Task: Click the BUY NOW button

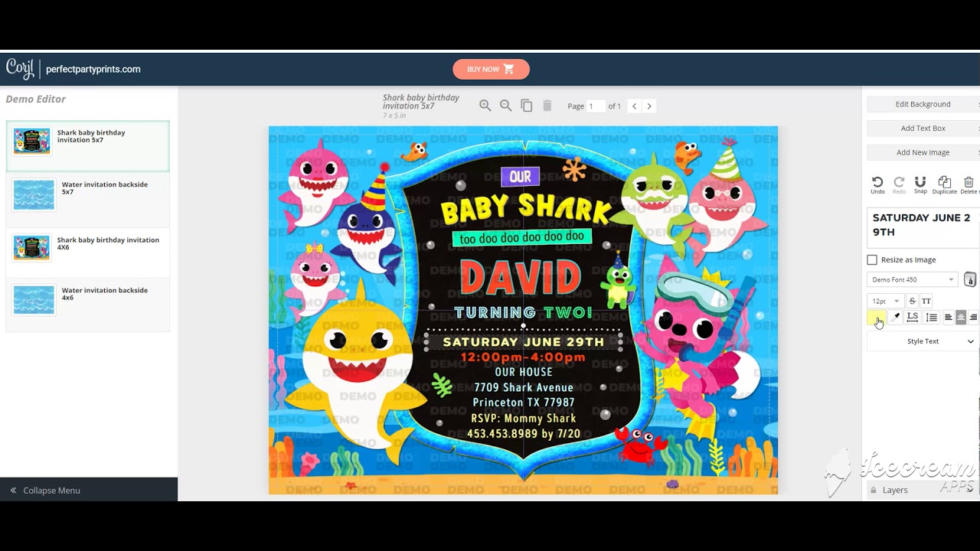Action: pos(491,69)
